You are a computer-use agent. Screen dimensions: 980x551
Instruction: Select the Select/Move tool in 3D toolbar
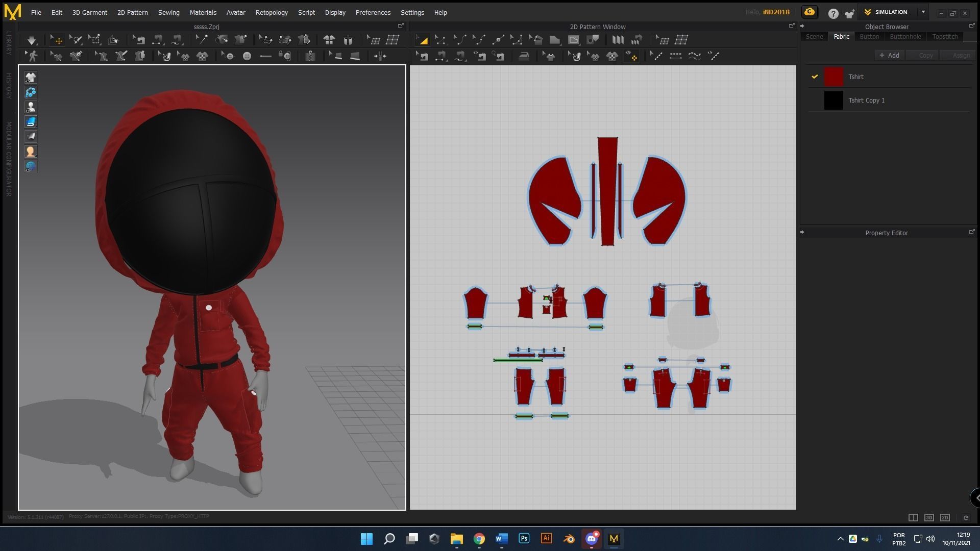tap(56, 40)
